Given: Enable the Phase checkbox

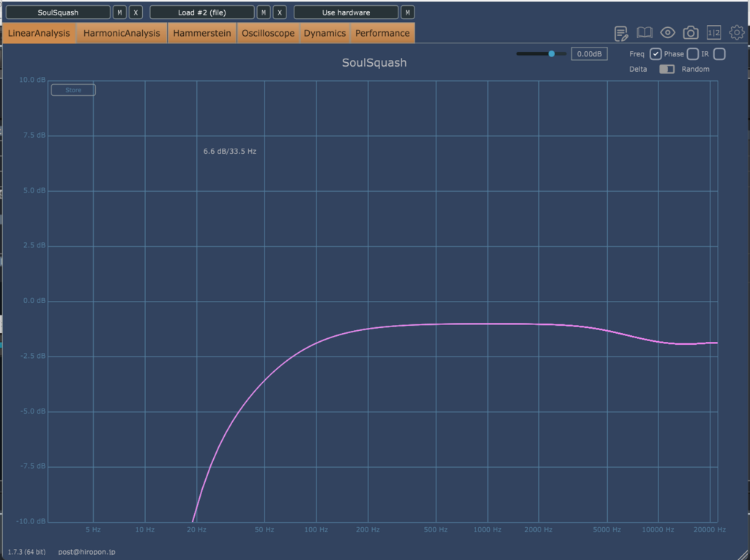Looking at the screenshot, I should click(x=693, y=54).
